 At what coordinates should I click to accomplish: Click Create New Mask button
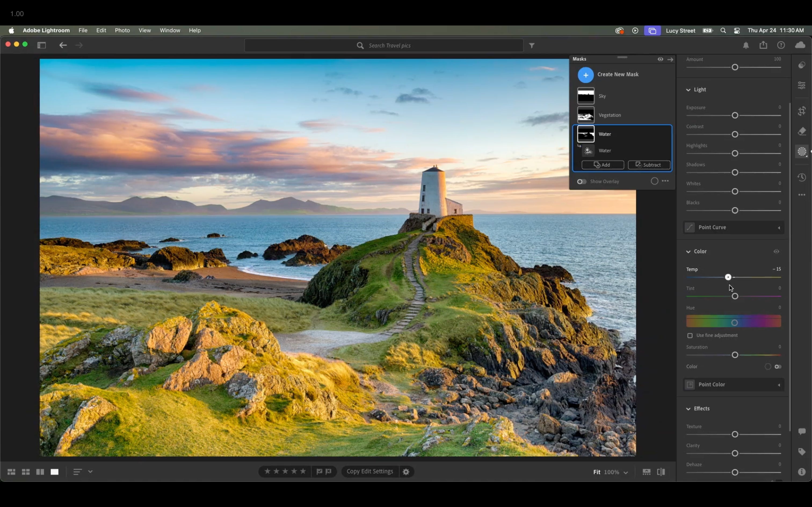tap(586, 75)
